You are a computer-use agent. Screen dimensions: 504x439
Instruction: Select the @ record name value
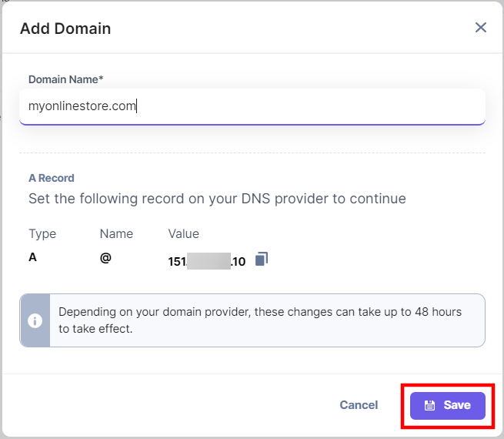tap(105, 258)
